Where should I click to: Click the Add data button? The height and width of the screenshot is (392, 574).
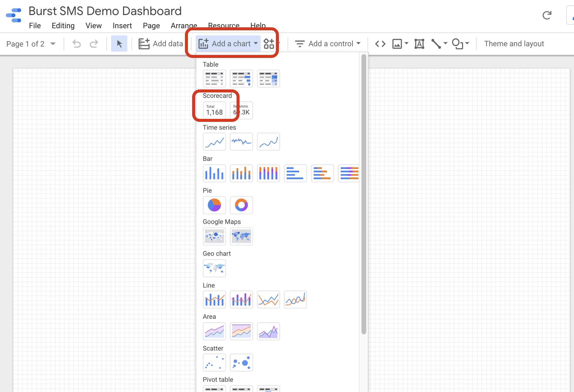[x=161, y=44]
